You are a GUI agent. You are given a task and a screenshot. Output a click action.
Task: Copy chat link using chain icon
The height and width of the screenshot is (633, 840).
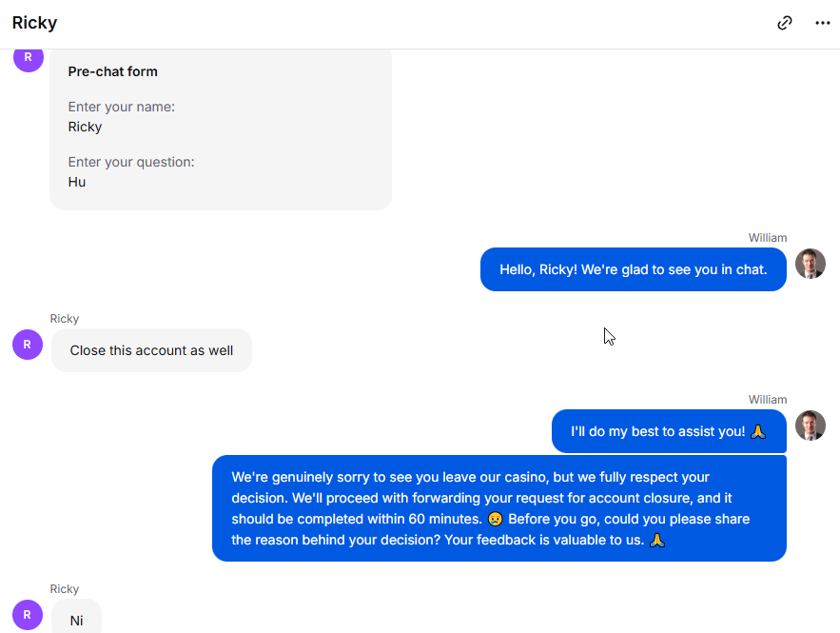click(x=784, y=23)
